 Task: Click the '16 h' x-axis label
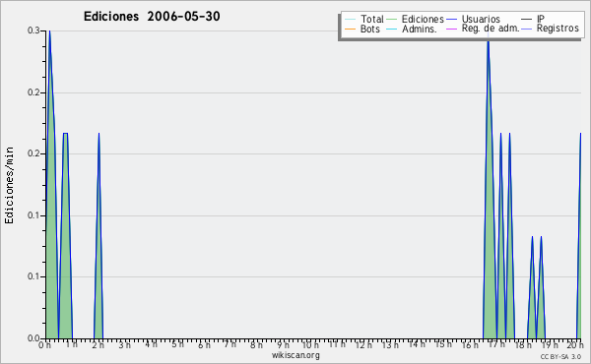click(x=470, y=344)
